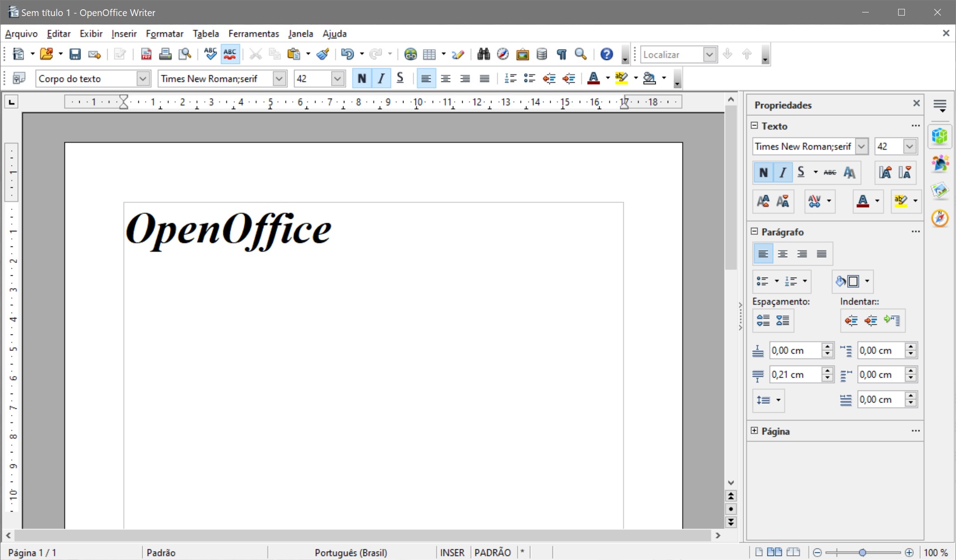Click sidebar Superscript icon
This screenshot has height=560, width=956.
[x=763, y=201]
